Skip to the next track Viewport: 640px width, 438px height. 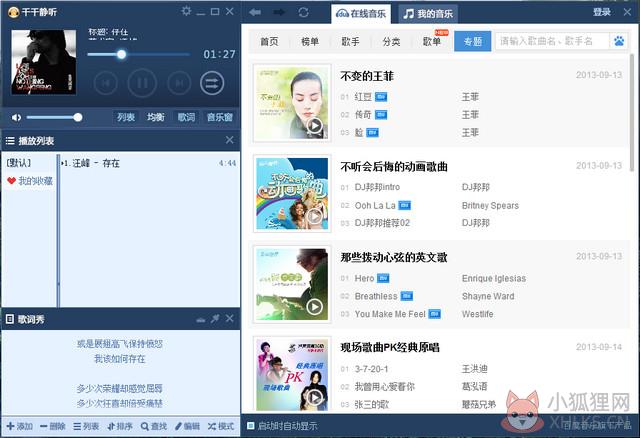179,83
